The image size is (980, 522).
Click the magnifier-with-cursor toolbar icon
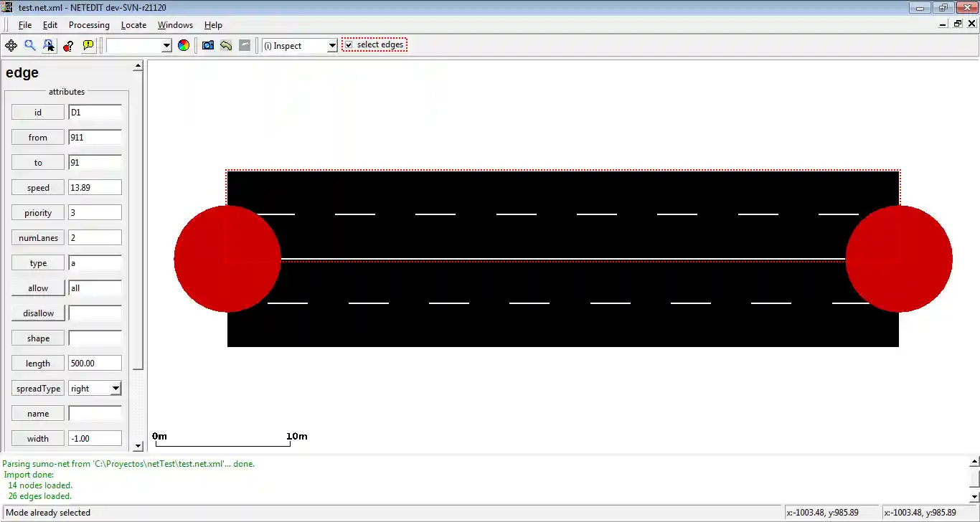[x=49, y=45]
